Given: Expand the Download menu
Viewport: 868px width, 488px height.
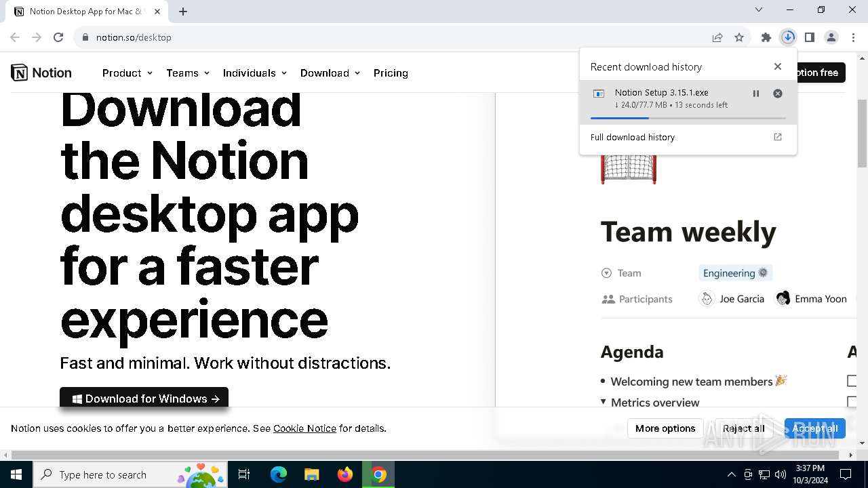Looking at the screenshot, I should pos(330,73).
